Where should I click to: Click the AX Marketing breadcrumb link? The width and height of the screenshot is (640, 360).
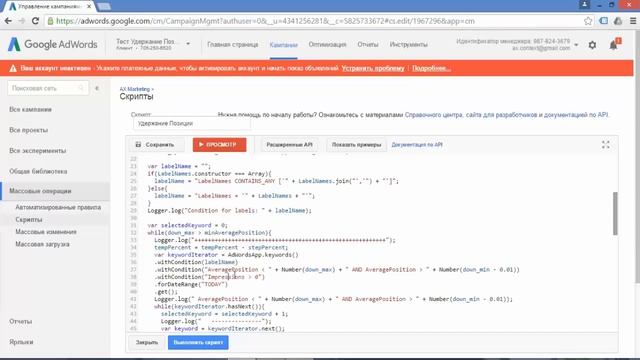(135, 89)
